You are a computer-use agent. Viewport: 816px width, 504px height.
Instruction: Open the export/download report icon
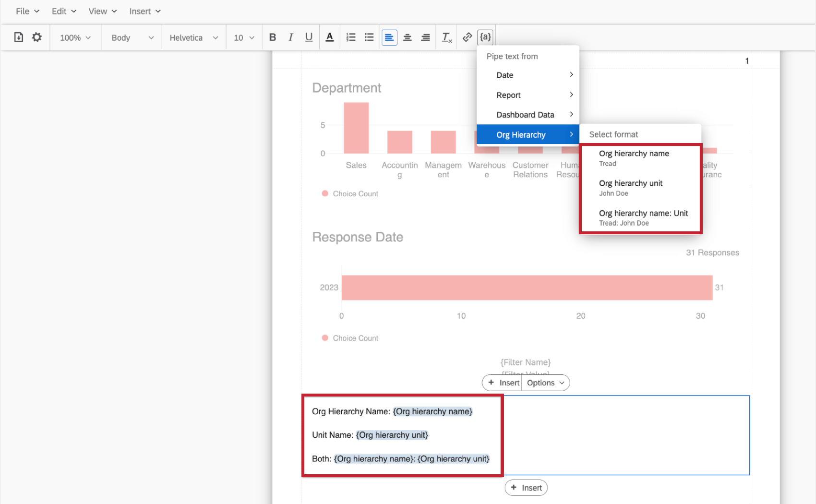pyautogui.click(x=18, y=37)
